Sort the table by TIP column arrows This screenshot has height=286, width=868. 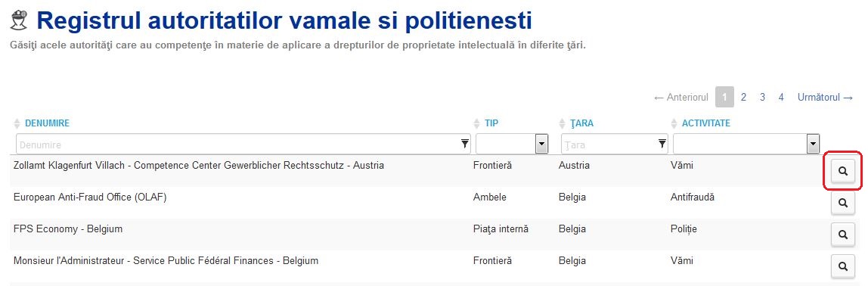[x=476, y=123]
